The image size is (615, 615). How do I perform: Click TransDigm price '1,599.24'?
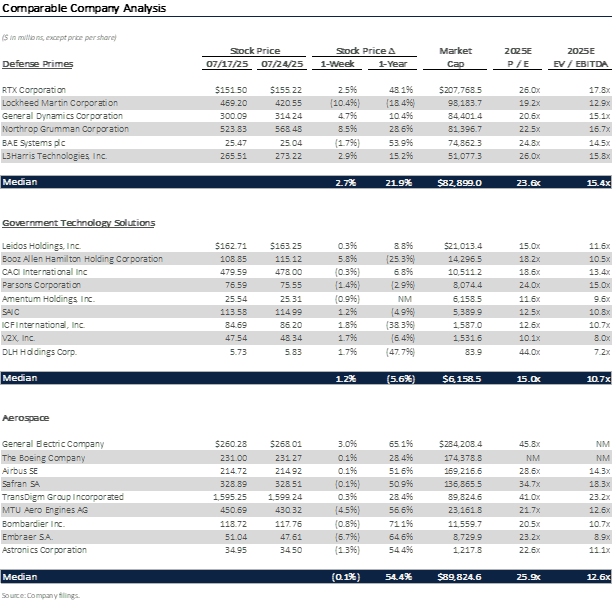(285, 497)
